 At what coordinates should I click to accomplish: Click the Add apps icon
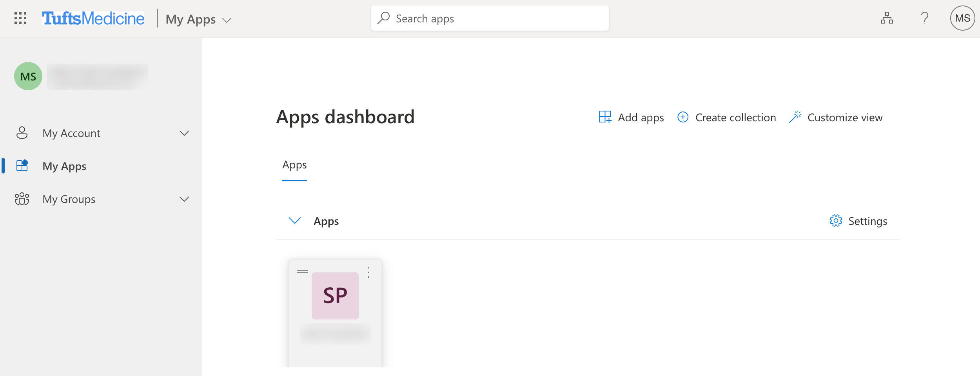tap(604, 117)
